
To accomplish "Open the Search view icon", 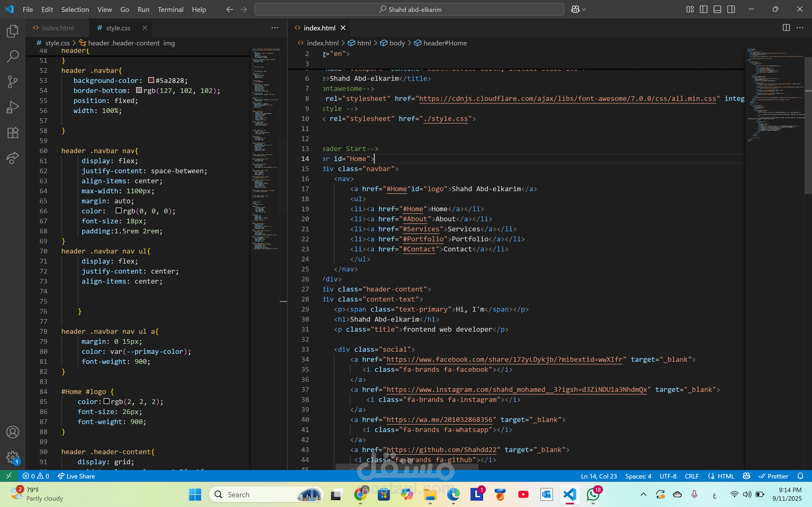I will click(12, 56).
